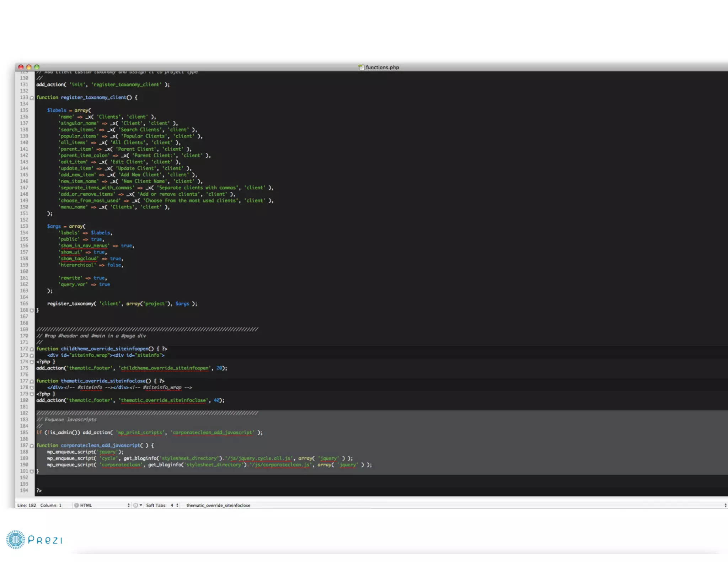The image size is (728, 562).
Task: Click the 'Popular Clients' string
Action: pyautogui.click(x=144, y=136)
